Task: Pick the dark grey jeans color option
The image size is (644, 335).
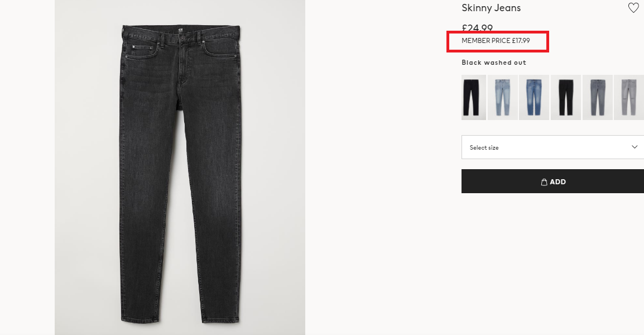Action: [x=598, y=97]
